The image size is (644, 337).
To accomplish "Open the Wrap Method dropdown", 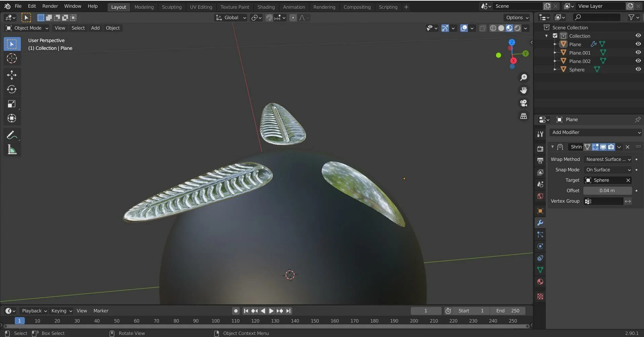I will tap(608, 159).
